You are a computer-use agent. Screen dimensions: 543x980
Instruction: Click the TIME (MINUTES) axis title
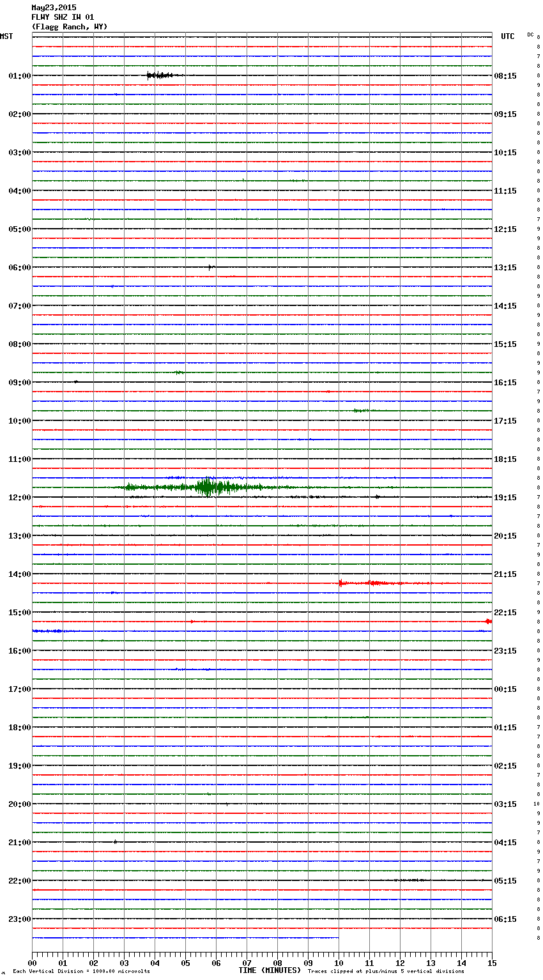[x=270, y=970]
